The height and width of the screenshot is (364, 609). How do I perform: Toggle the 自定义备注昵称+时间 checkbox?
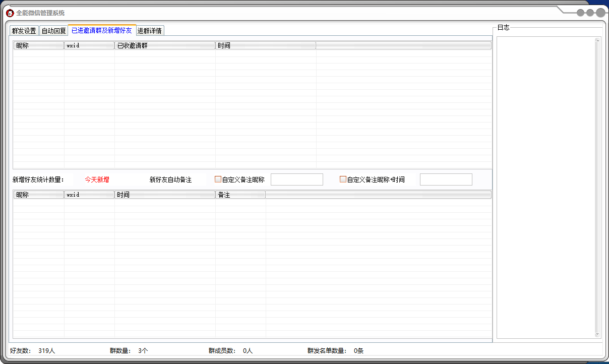click(343, 179)
